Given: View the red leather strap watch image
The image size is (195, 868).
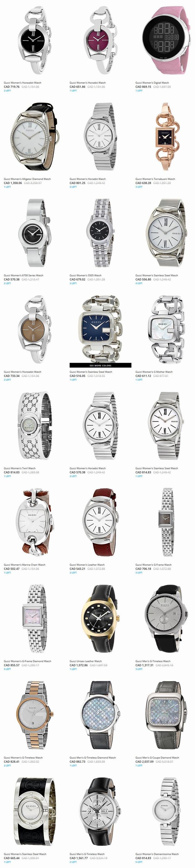Looking at the screenshot, I should (100, 522).
